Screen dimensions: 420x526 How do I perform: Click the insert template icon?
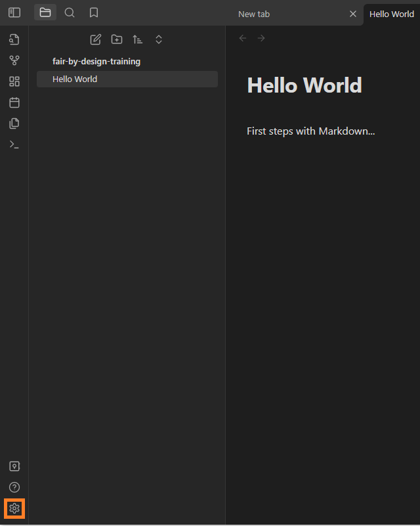14,123
